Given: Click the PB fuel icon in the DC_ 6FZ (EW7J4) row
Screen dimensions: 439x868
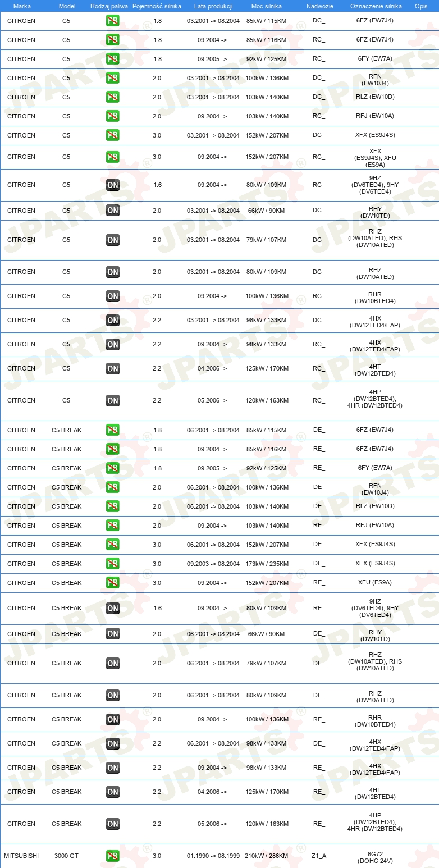Looking at the screenshot, I should click(112, 21).
